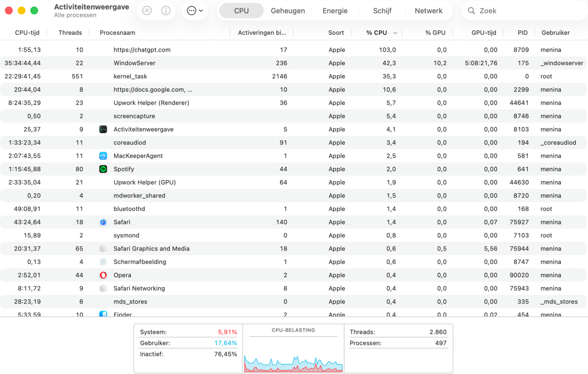
Task: Click the Safari Graphics and Media icon
Action: coord(103,249)
